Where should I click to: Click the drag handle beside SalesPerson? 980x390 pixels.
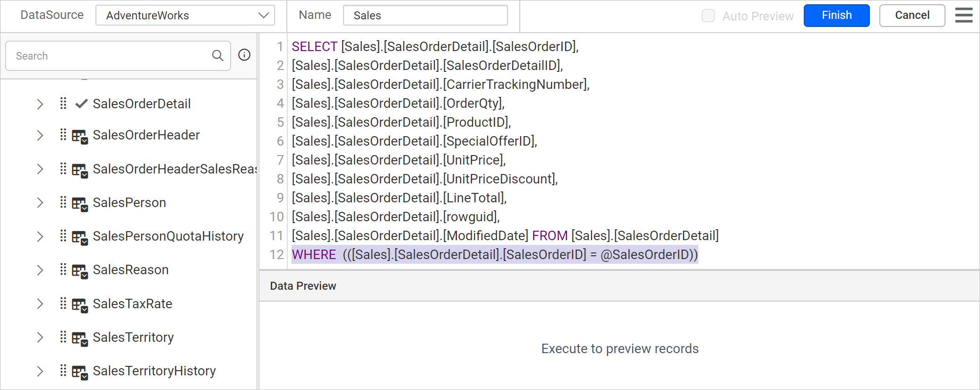[63, 202]
